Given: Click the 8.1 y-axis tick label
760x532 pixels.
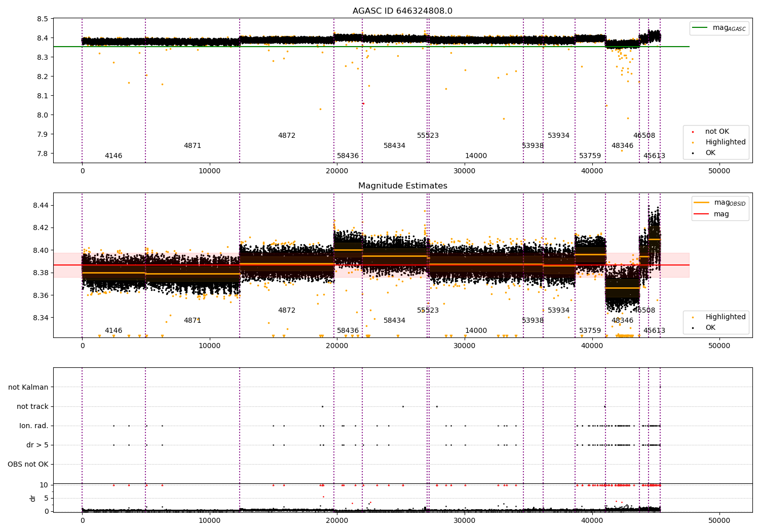Looking at the screenshot, I should pos(43,96).
